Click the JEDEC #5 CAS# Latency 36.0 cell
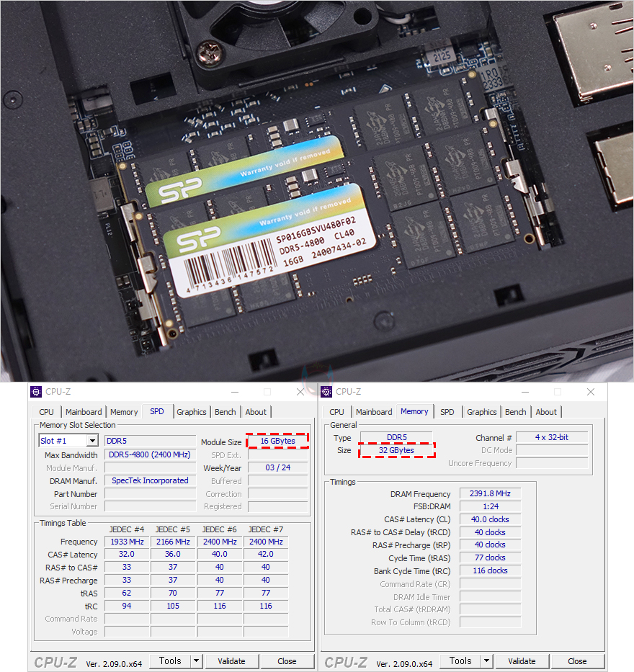Viewport: 634px width, 672px height. (173, 554)
